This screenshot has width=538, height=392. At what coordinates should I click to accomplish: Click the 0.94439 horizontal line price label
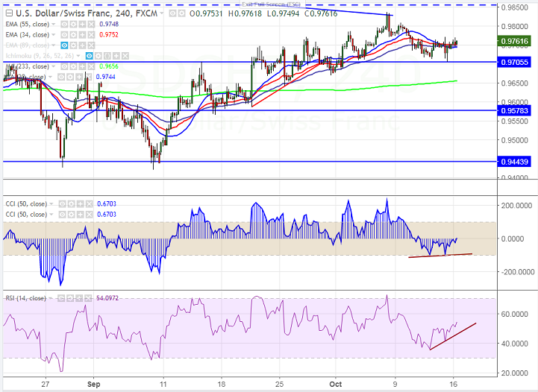click(514, 162)
